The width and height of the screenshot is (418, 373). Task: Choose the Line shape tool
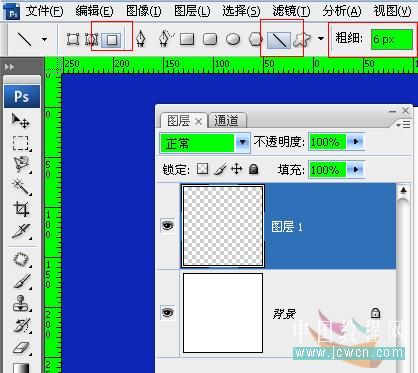point(279,40)
